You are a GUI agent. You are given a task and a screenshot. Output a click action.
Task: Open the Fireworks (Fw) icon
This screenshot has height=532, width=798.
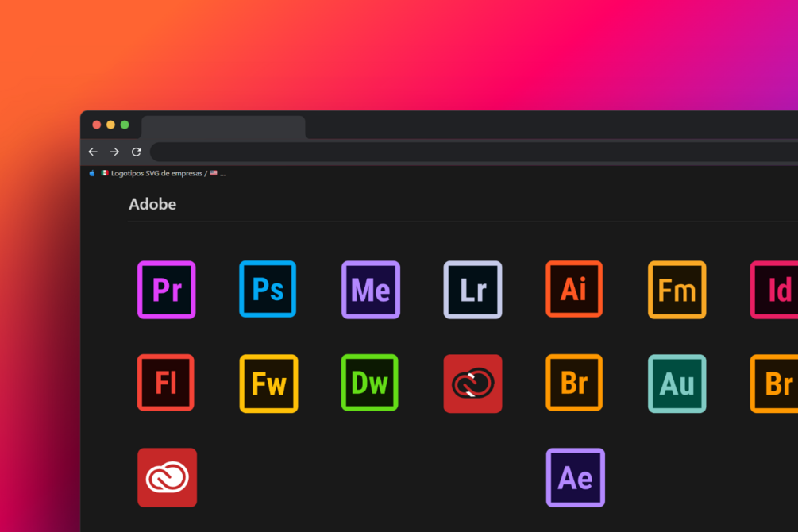[268, 384]
